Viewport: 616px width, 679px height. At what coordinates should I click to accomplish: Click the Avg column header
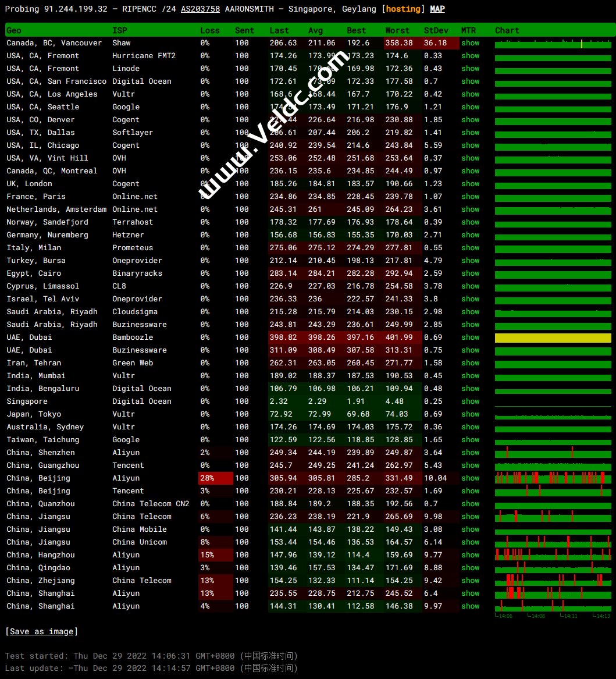click(x=316, y=30)
